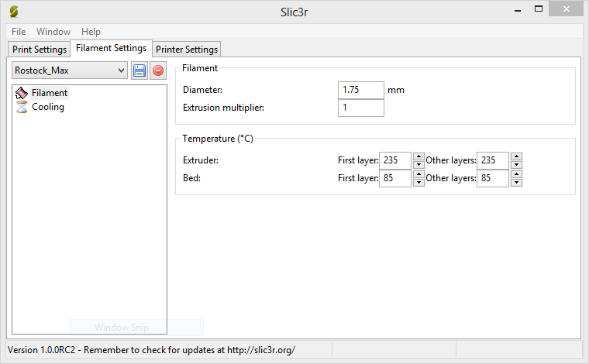Decrease bed first layer temperature
Image resolution: width=589 pixels, height=364 pixels.
click(x=418, y=183)
